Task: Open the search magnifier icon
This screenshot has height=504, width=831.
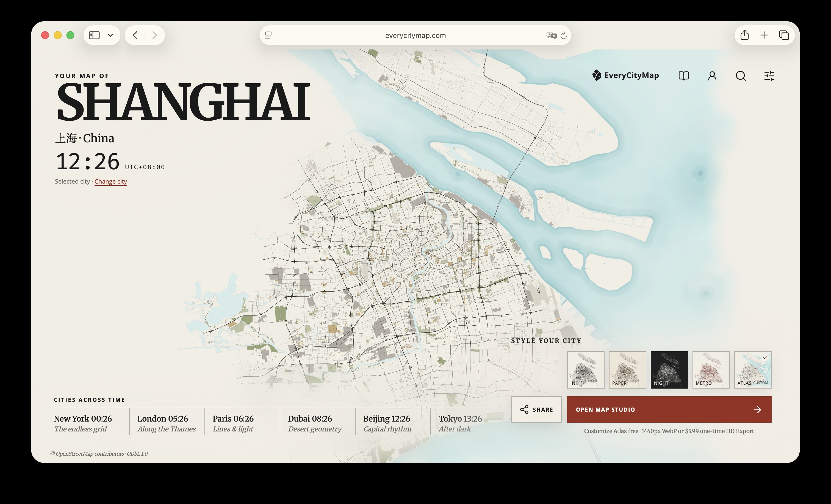Action: click(741, 76)
